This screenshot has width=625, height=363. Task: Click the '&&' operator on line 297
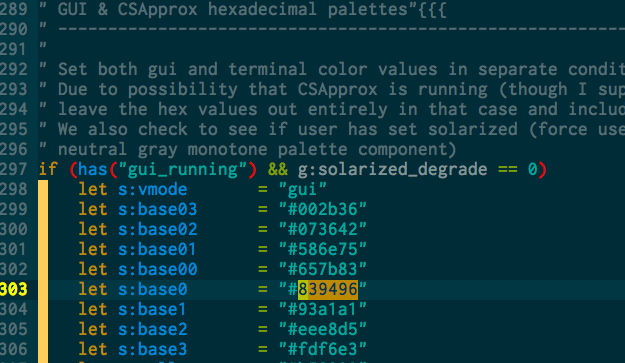(x=278, y=169)
